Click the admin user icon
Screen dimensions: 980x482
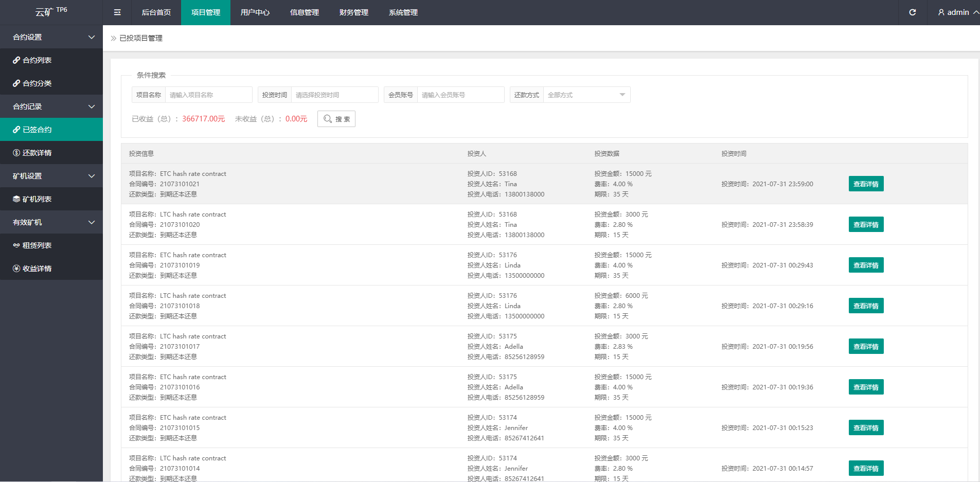941,12
